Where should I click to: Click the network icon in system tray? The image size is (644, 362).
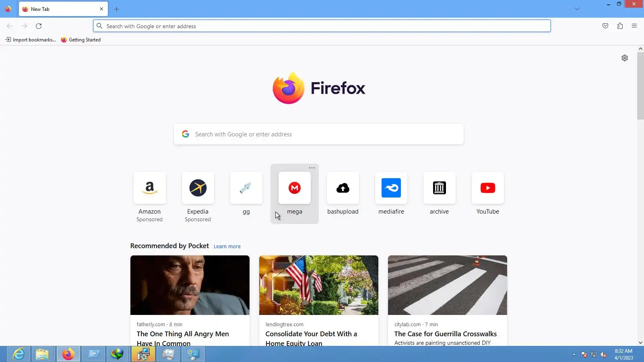594,354
